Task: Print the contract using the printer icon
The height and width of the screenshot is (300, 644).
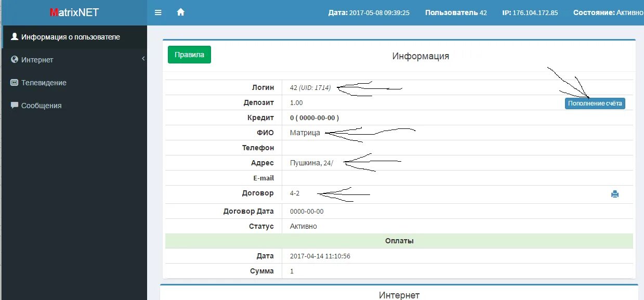Action: pos(615,193)
